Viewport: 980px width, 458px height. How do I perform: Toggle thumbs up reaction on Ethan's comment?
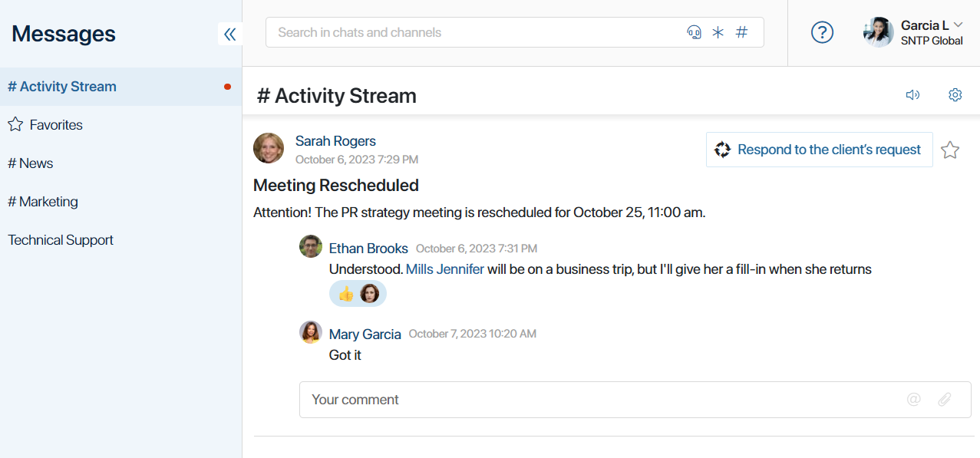pyautogui.click(x=346, y=294)
